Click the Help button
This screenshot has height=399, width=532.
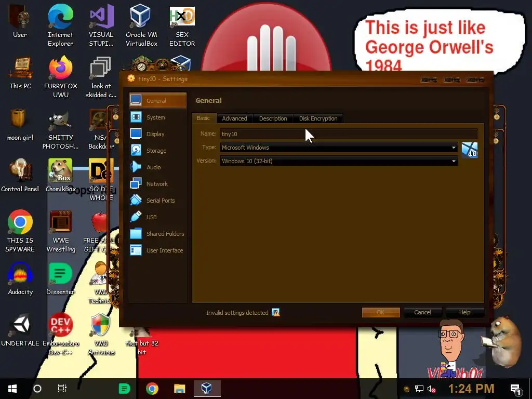click(x=465, y=312)
